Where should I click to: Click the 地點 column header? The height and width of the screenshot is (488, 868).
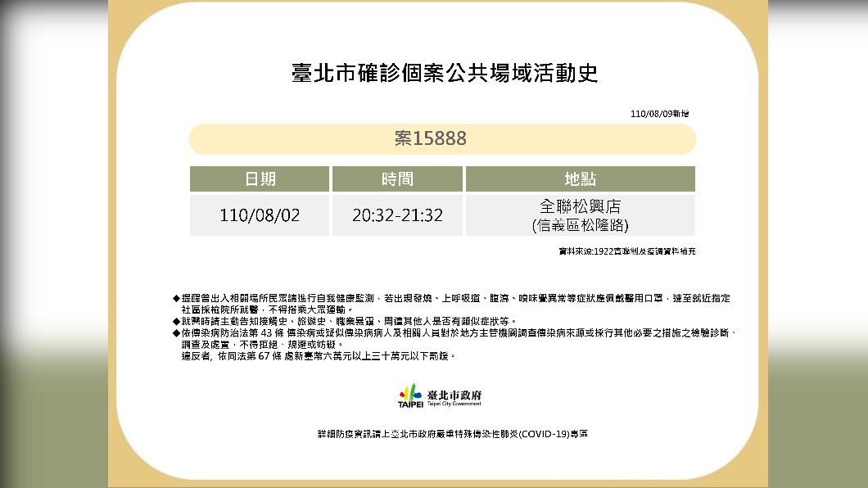click(x=580, y=179)
